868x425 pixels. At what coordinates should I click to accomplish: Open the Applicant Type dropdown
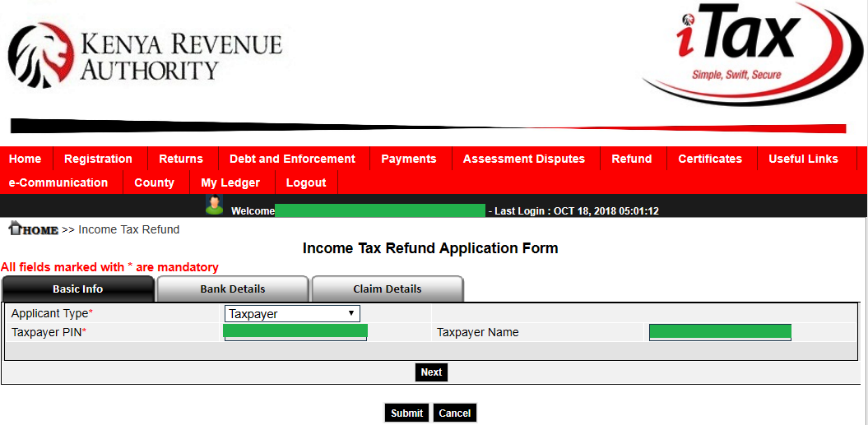[292, 314]
